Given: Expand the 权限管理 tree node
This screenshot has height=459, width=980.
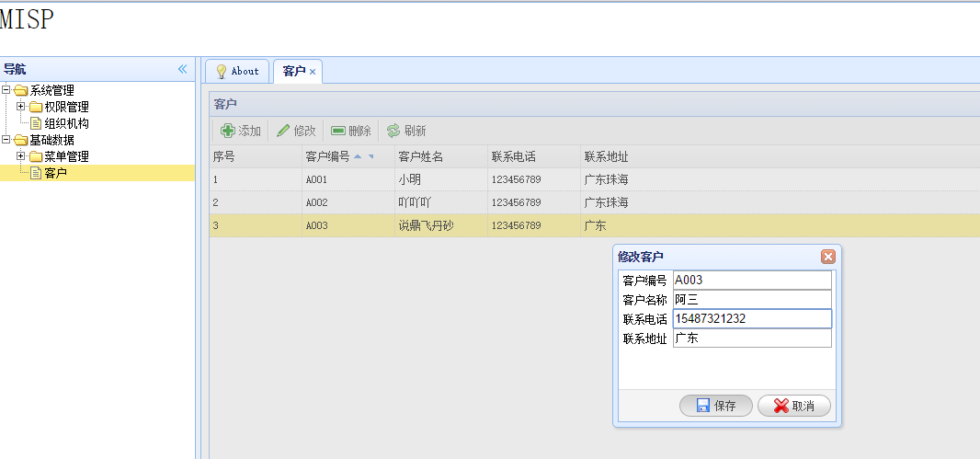Looking at the screenshot, I should pos(20,107).
